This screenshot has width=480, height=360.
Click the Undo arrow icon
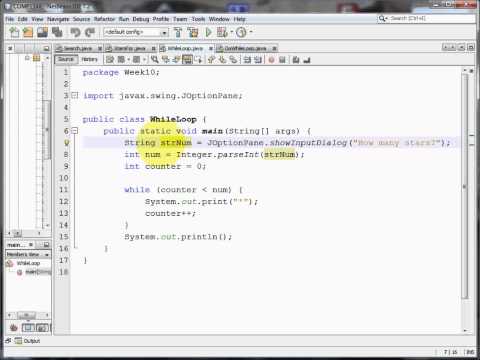75,32
